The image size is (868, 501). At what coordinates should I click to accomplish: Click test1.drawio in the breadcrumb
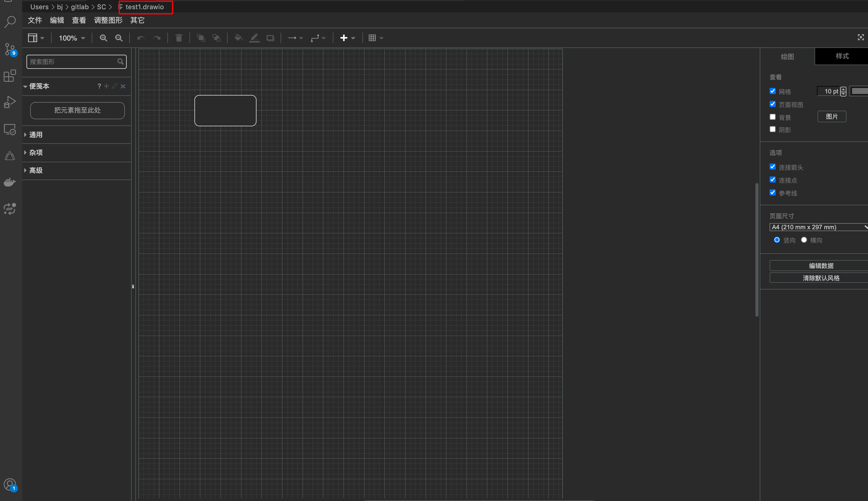[144, 7]
